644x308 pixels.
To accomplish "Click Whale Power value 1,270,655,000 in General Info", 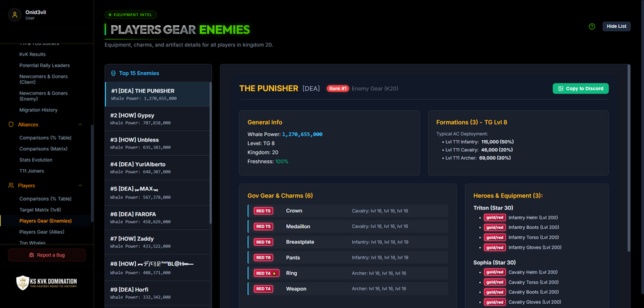I will [303, 135].
